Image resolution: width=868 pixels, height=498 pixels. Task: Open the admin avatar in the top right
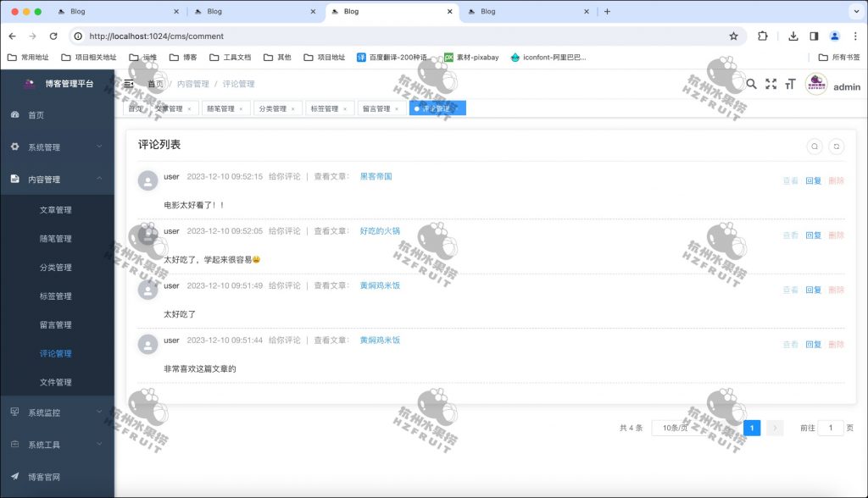(x=816, y=85)
